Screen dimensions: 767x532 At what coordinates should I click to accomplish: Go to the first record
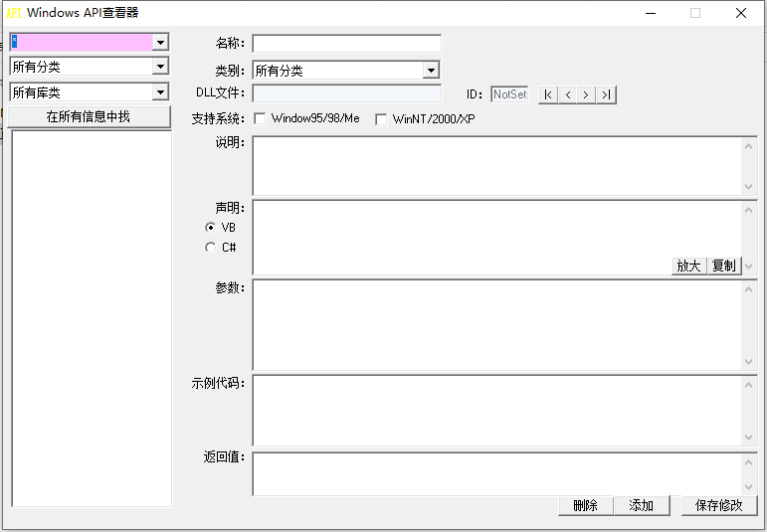pyautogui.click(x=548, y=94)
